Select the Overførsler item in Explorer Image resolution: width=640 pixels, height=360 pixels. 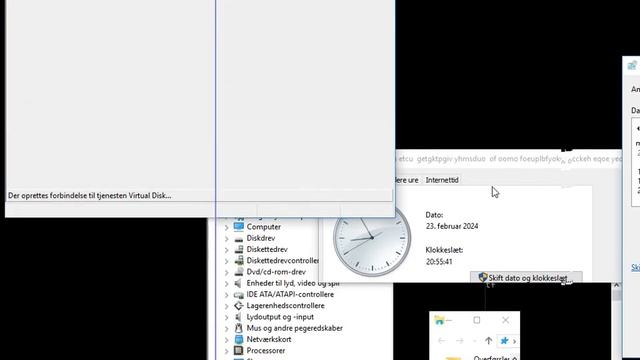[x=492, y=358]
